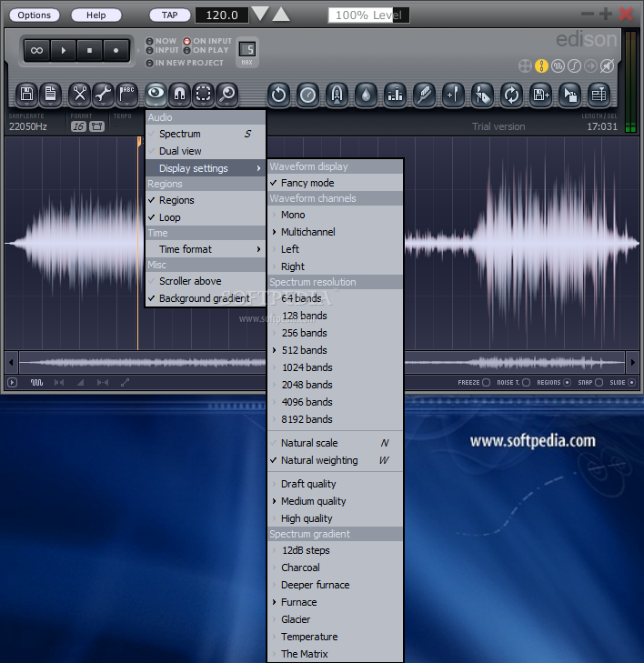Screen dimensions: 644x663
Task: Open the file document icon
Action: [50, 95]
